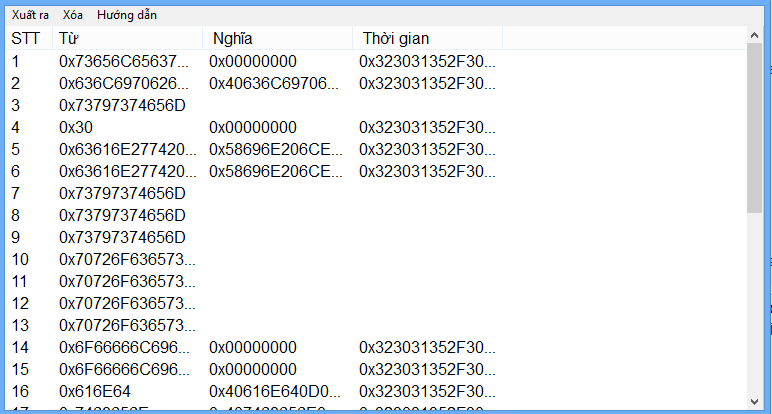
Task: Open the Xuất ra menu
Action: coord(31,15)
